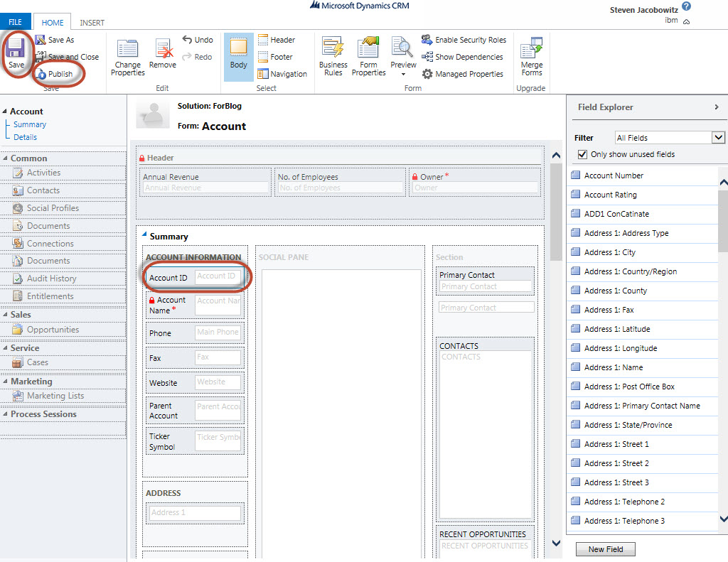Open the Preview dropdown arrow
This screenshot has height=562, width=728.
click(x=403, y=75)
